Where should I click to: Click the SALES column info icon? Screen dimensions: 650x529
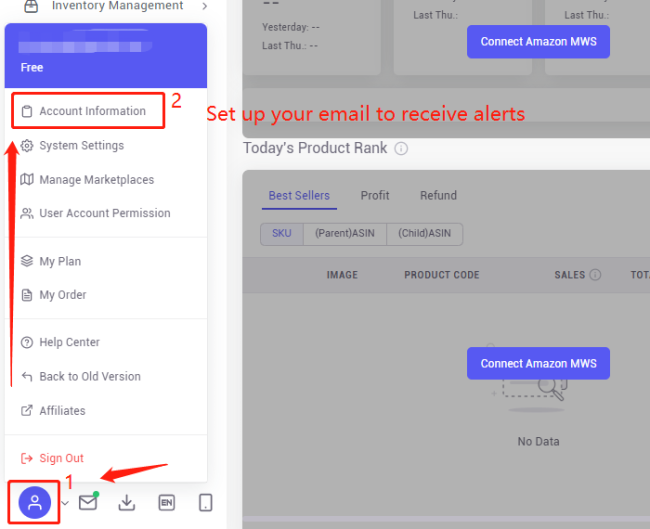[595, 274]
